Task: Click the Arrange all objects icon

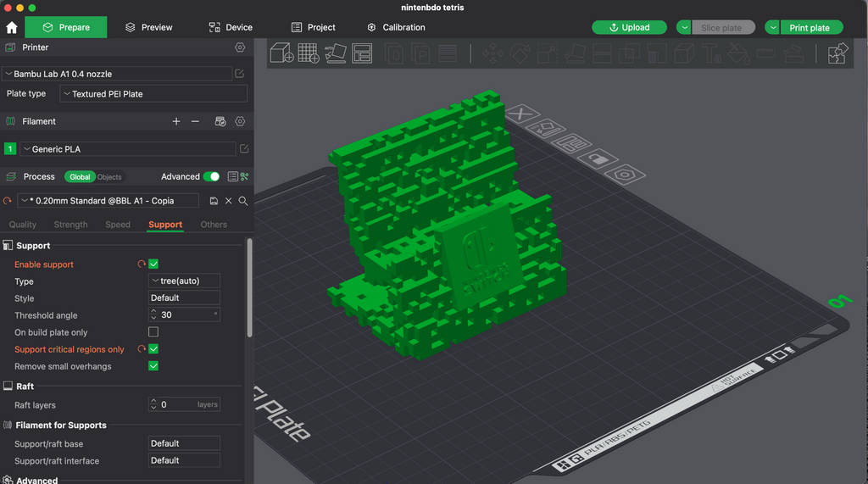Action: coord(362,53)
